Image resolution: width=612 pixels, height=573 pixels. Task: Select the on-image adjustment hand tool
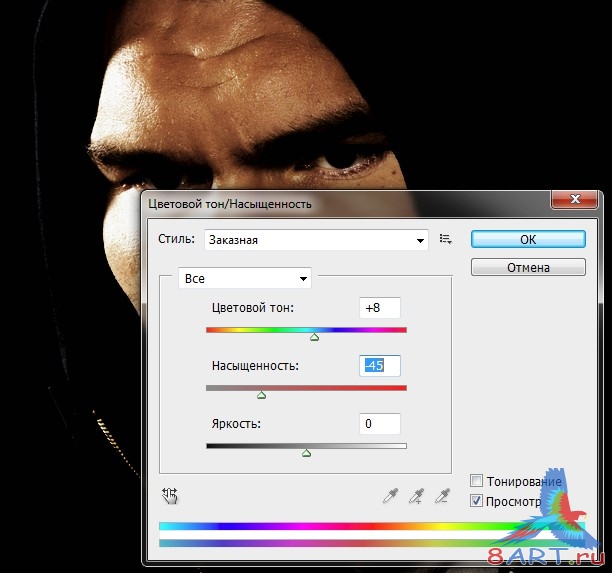[170, 496]
